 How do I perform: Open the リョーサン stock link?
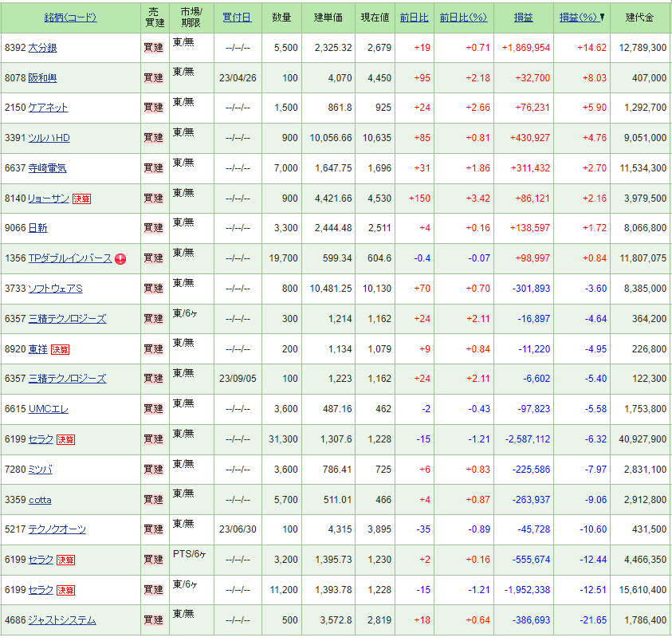[x=49, y=199]
